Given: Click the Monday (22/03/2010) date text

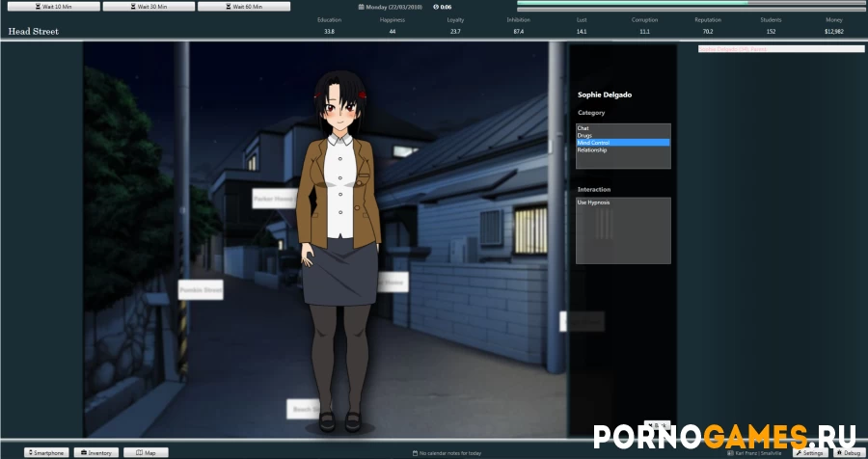Looking at the screenshot, I should 393,7.
